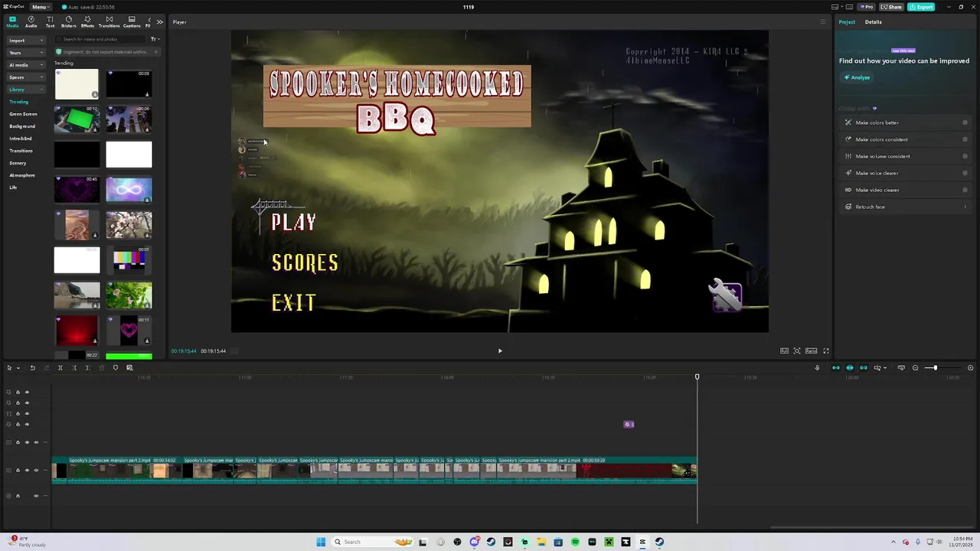Click the player zoom focus icon
The height and width of the screenshot is (551, 980).
797,351
